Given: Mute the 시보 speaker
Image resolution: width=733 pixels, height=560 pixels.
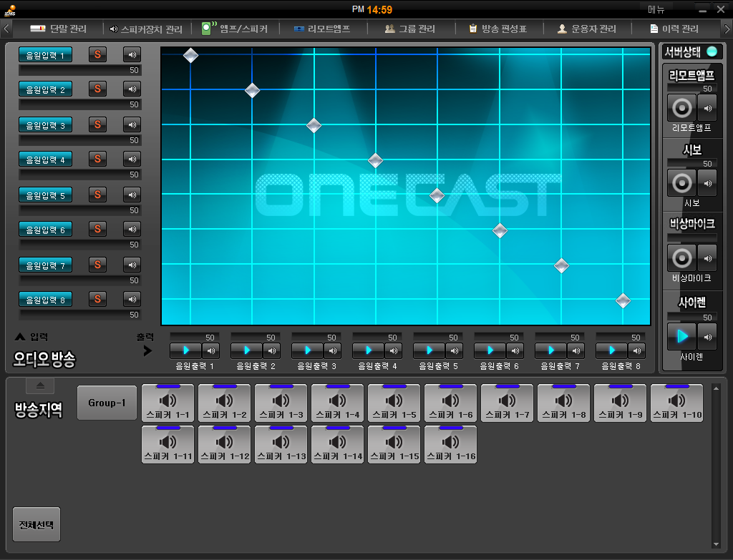Looking at the screenshot, I should [708, 183].
